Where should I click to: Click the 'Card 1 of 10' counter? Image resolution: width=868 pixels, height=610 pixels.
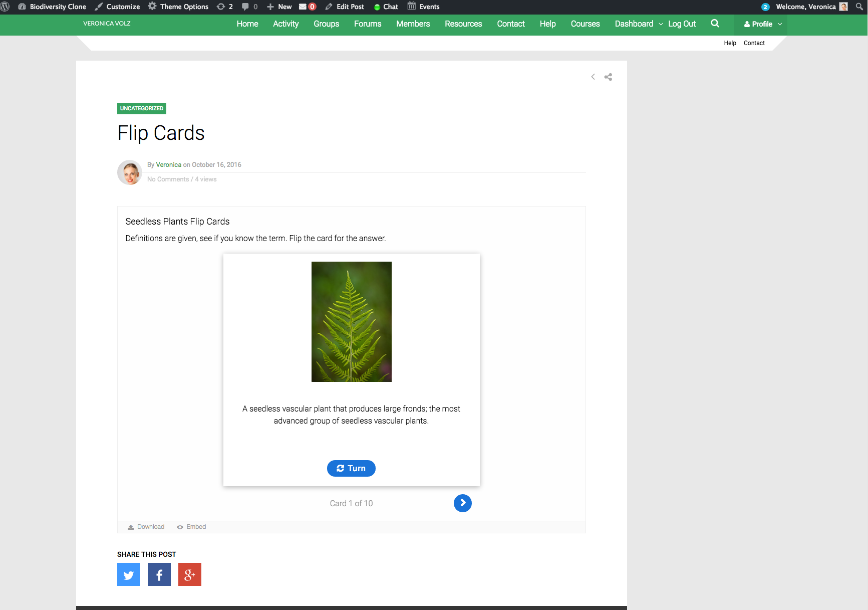coord(351,503)
